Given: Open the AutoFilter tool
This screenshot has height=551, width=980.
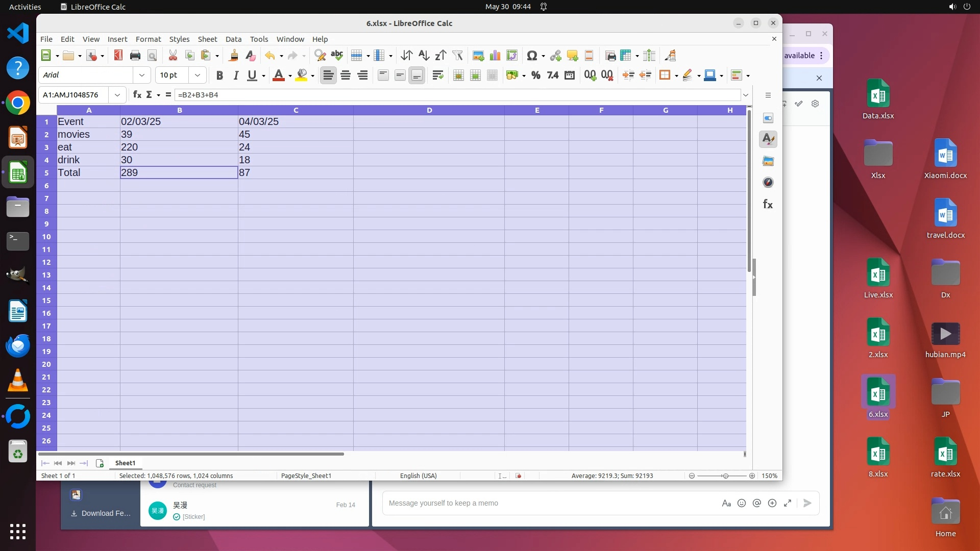Looking at the screenshot, I should [x=457, y=56].
